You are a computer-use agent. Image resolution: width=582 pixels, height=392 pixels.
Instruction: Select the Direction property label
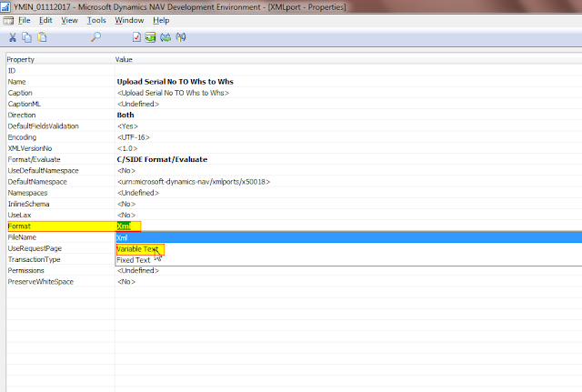coord(22,116)
